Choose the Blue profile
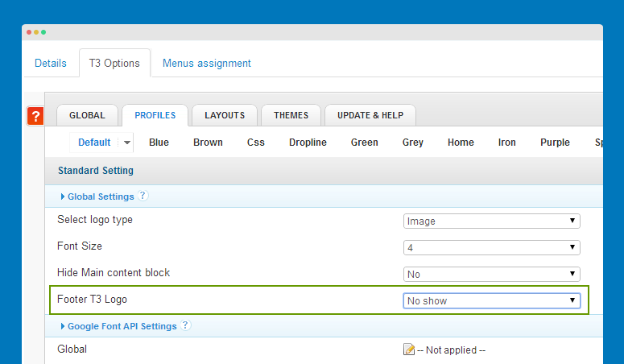 (159, 143)
